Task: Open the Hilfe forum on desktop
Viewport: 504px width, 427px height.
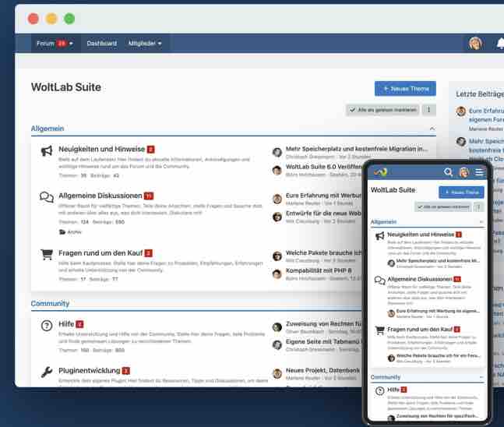Action: coord(66,324)
